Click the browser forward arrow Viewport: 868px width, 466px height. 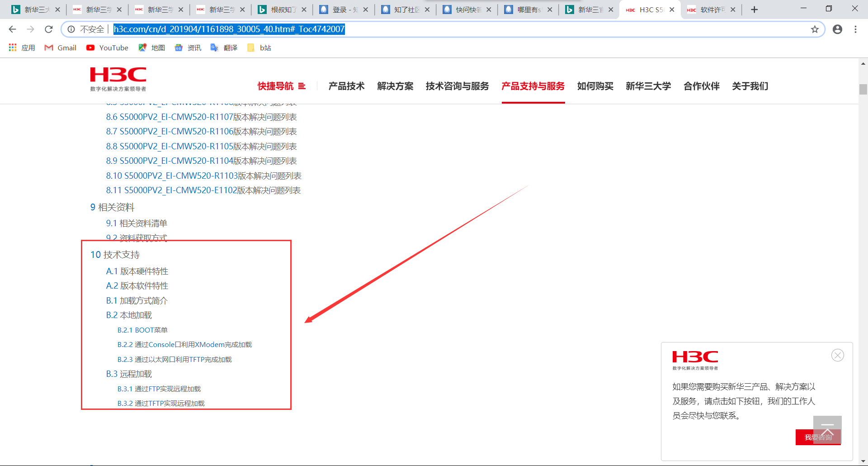click(x=31, y=29)
